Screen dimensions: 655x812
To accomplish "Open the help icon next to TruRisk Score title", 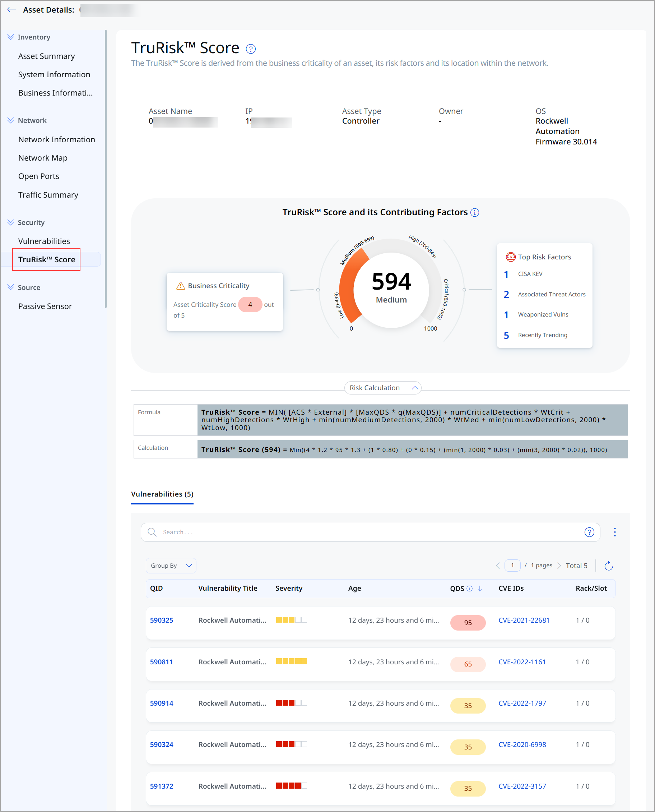I will (251, 49).
